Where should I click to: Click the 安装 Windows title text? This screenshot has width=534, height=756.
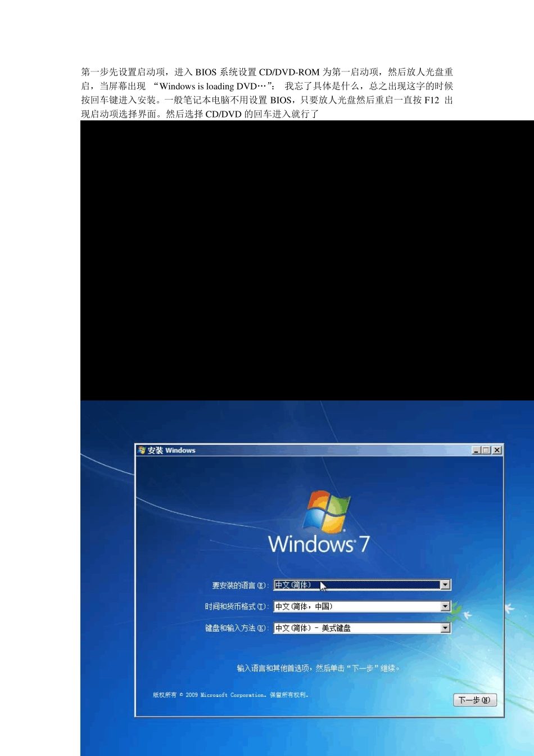[171, 451]
